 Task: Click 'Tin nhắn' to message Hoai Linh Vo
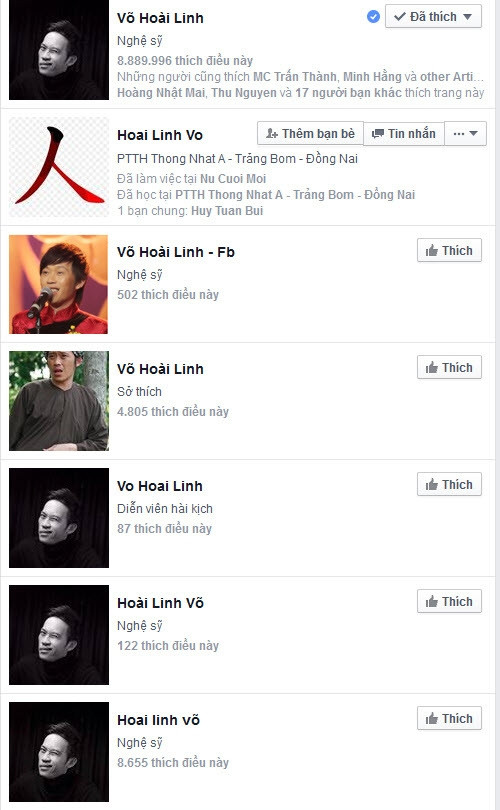[x=404, y=134]
